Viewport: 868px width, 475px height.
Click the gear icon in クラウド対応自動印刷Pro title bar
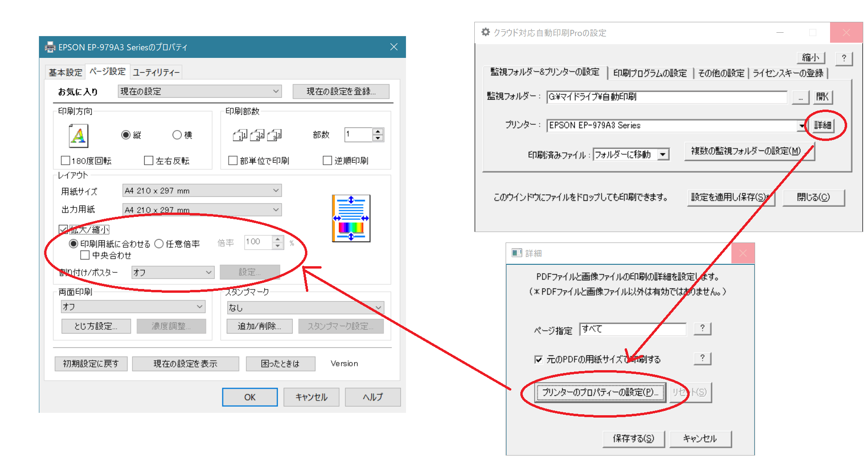(485, 32)
